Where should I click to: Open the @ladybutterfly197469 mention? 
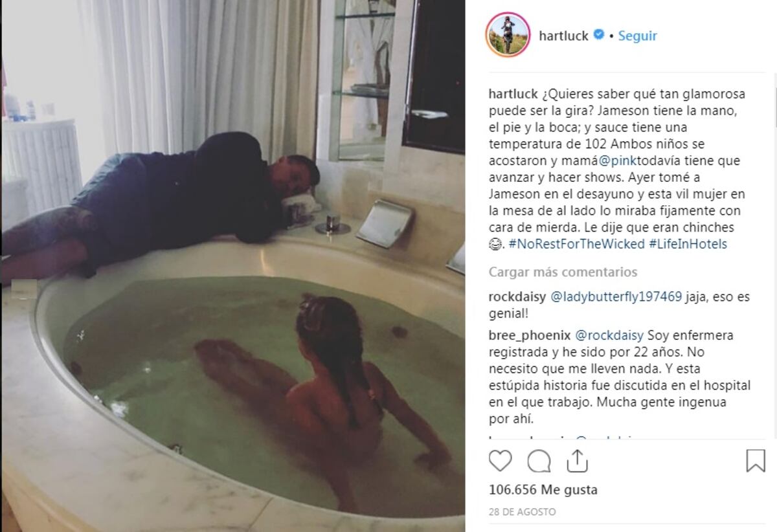click(616, 297)
